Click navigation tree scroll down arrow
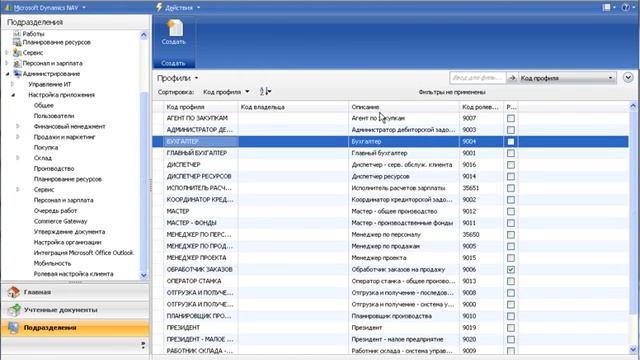The image size is (640, 360). 143,276
